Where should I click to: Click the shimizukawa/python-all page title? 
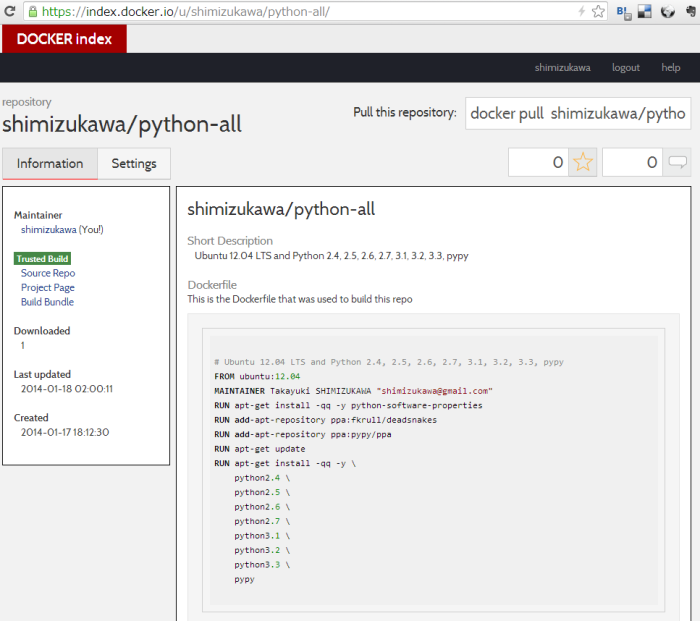121,124
